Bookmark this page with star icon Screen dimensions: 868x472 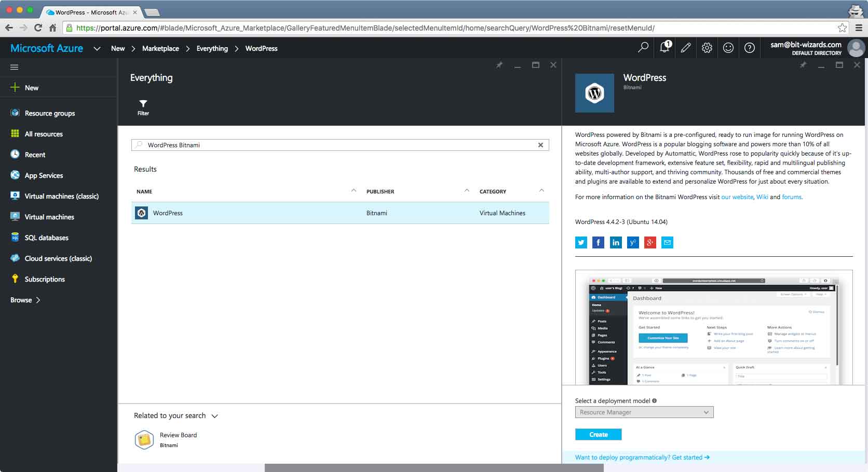coord(842,28)
